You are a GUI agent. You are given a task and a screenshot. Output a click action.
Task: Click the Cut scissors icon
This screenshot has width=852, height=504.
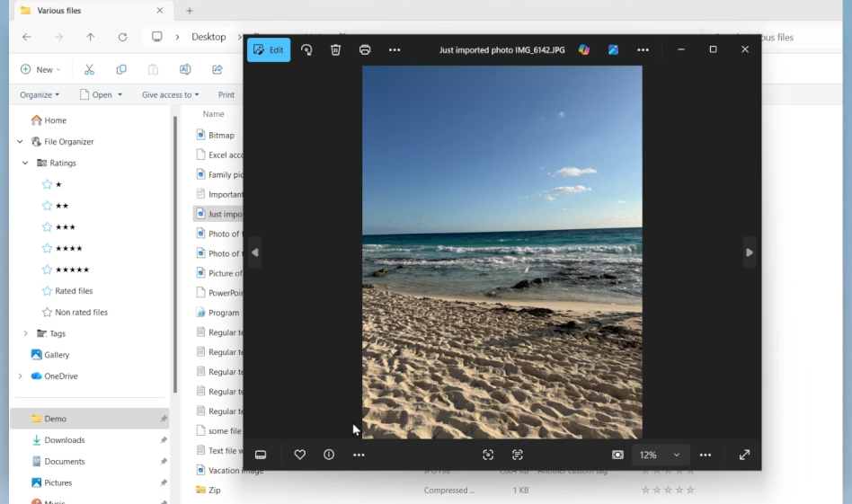pyautogui.click(x=89, y=69)
